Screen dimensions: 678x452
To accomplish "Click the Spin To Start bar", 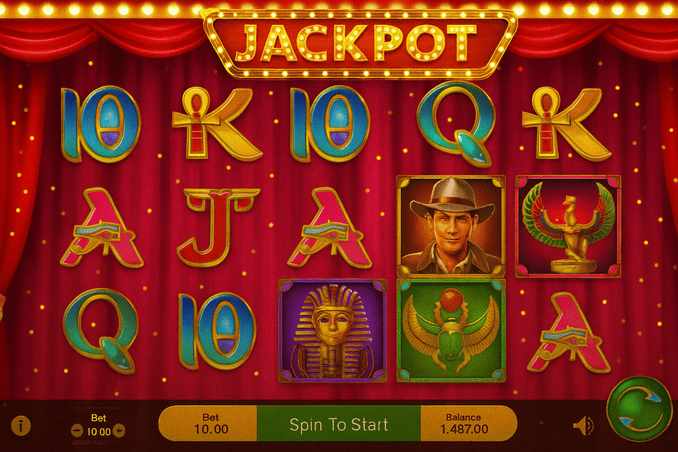I will tap(339, 424).
